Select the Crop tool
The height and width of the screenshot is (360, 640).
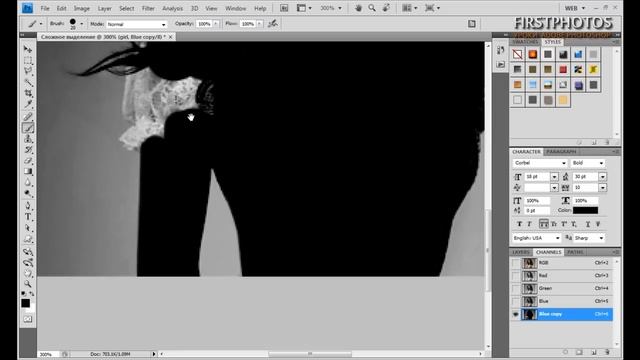click(x=28, y=93)
